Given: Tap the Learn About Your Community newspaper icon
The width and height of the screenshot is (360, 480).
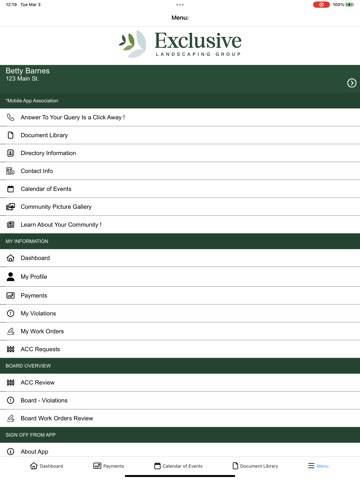Looking at the screenshot, I should point(11,225).
